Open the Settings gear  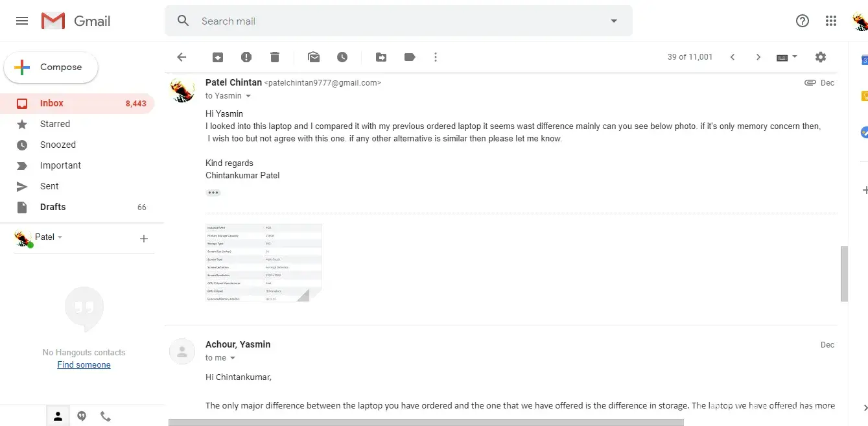tap(821, 57)
